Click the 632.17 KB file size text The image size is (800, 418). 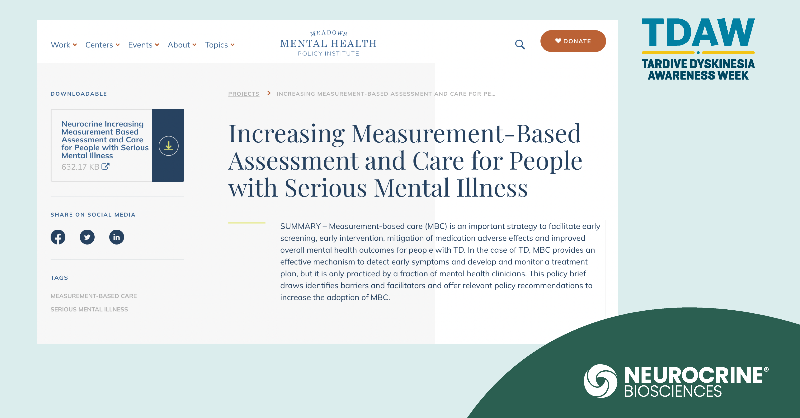tap(80, 167)
